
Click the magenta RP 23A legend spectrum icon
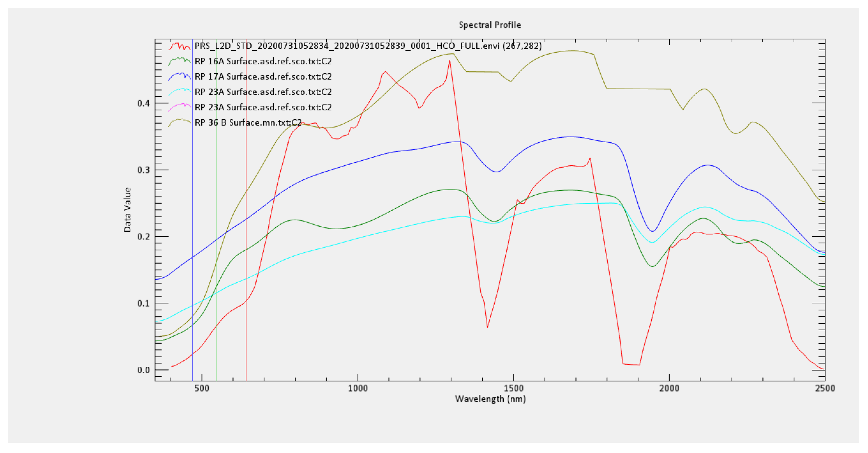[180, 107]
